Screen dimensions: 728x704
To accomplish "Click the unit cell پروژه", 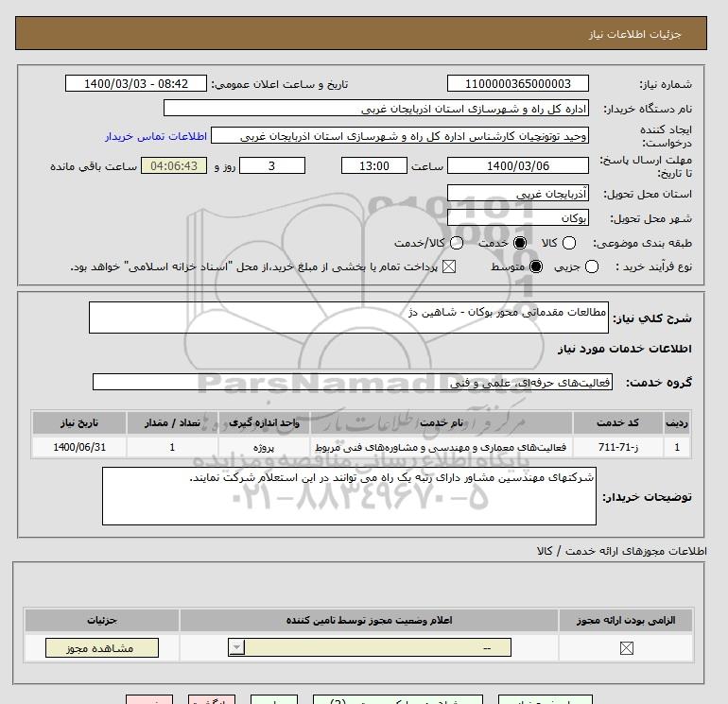I will (264, 447).
